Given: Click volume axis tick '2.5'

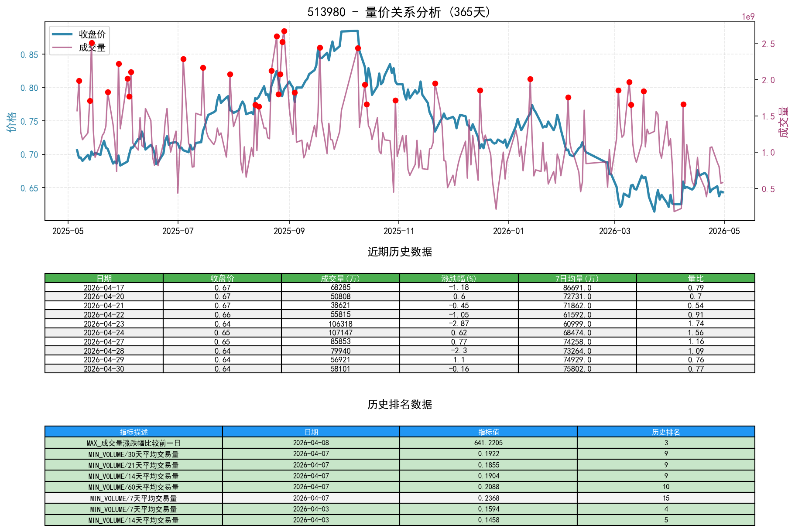Looking at the screenshot, I should click(768, 44).
